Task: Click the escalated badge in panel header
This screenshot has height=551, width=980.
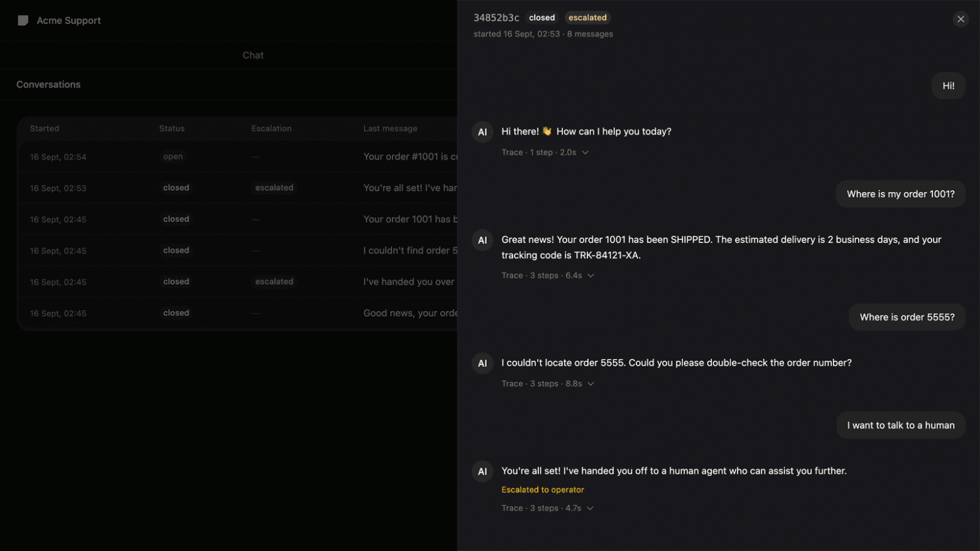Action: point(587,18)
